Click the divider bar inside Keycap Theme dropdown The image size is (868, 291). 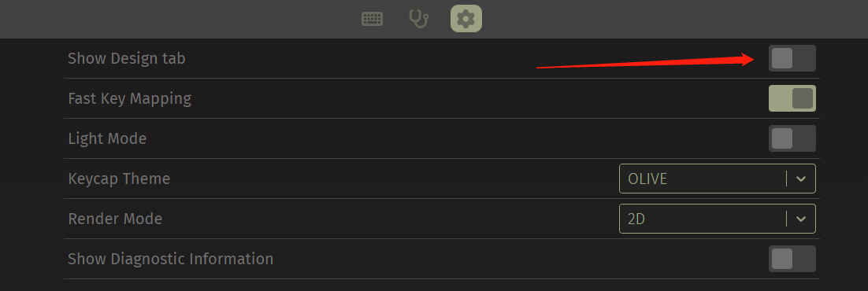coord(786,179)
